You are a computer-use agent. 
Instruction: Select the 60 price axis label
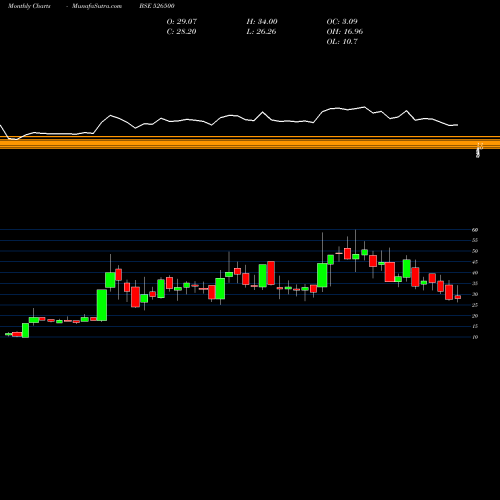coord(475,230)
